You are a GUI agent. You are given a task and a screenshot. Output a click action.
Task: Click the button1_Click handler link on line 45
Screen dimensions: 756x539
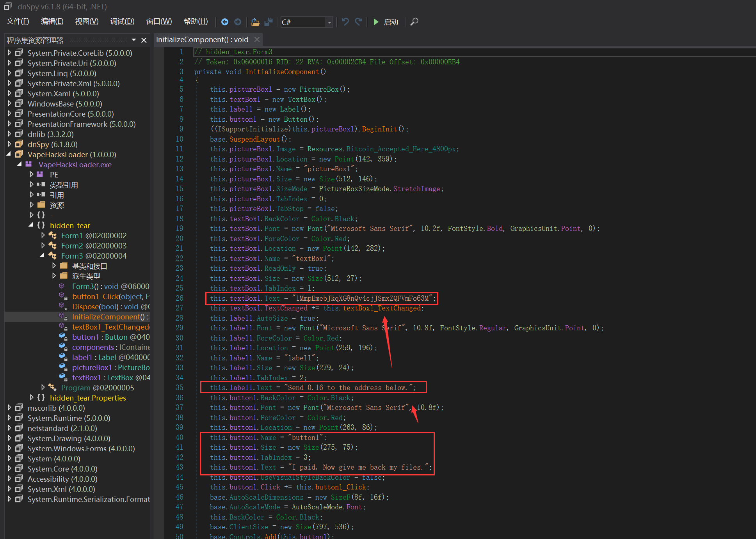point(341,487)
